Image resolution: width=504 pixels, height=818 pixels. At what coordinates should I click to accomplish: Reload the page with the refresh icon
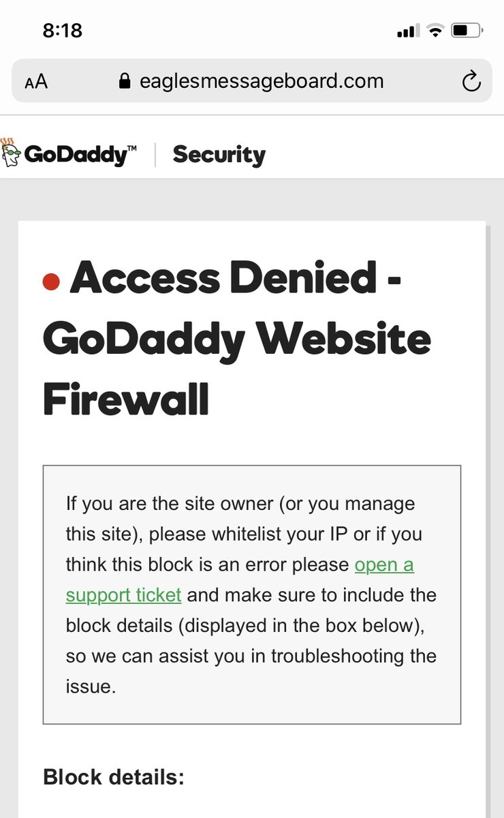[x=471, y=82]
